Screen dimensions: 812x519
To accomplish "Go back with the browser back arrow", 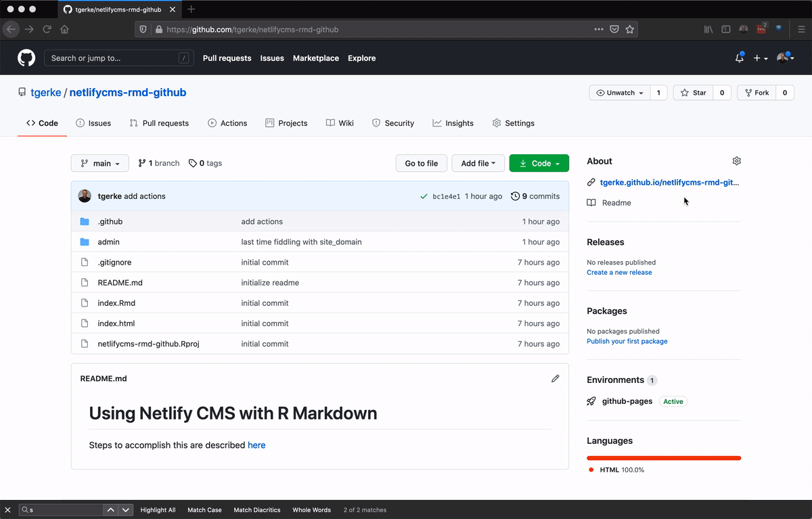I will [x=11, y=29].
